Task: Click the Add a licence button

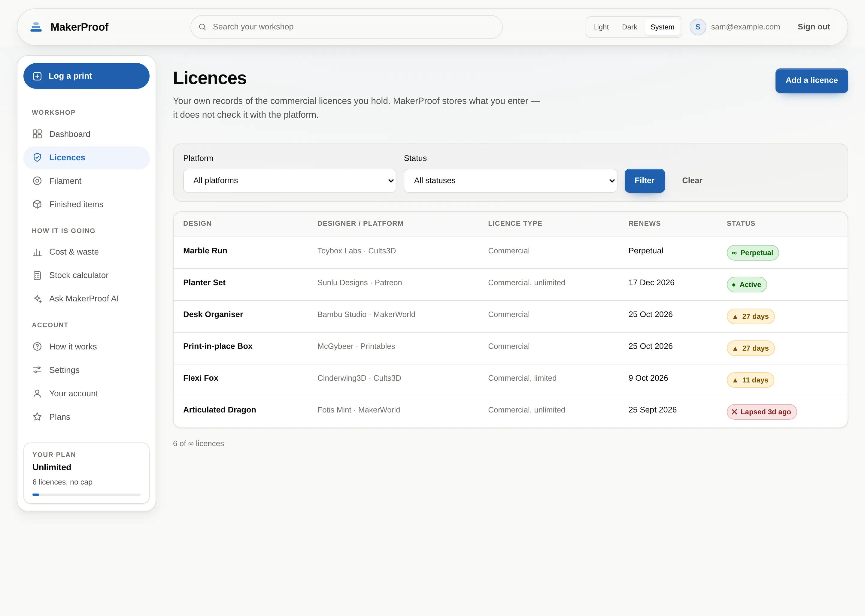Action: click(x=812, y=80)
